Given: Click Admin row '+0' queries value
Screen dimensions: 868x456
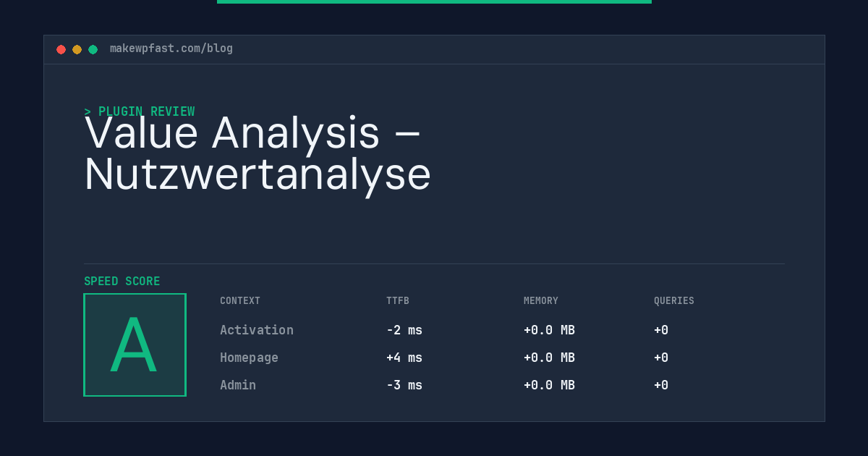Looking at the screenshot, I should 661,385.
